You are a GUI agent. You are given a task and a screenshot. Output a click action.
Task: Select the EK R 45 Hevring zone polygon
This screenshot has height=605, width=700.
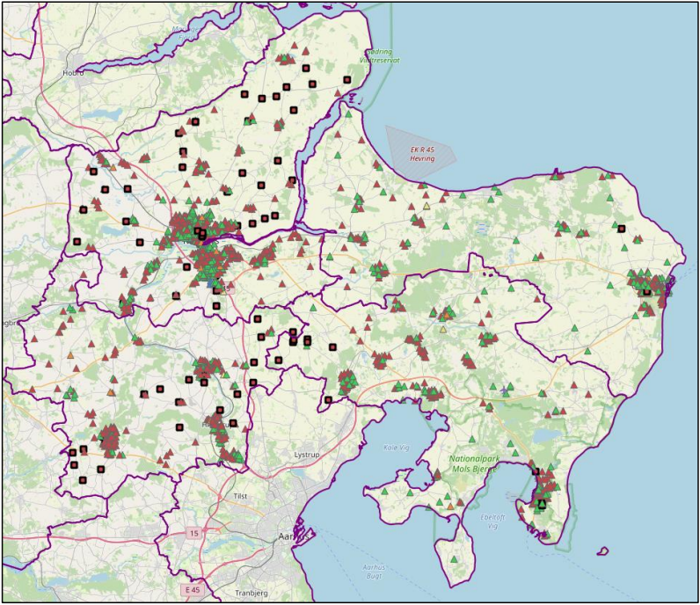[x=420, y=149]
